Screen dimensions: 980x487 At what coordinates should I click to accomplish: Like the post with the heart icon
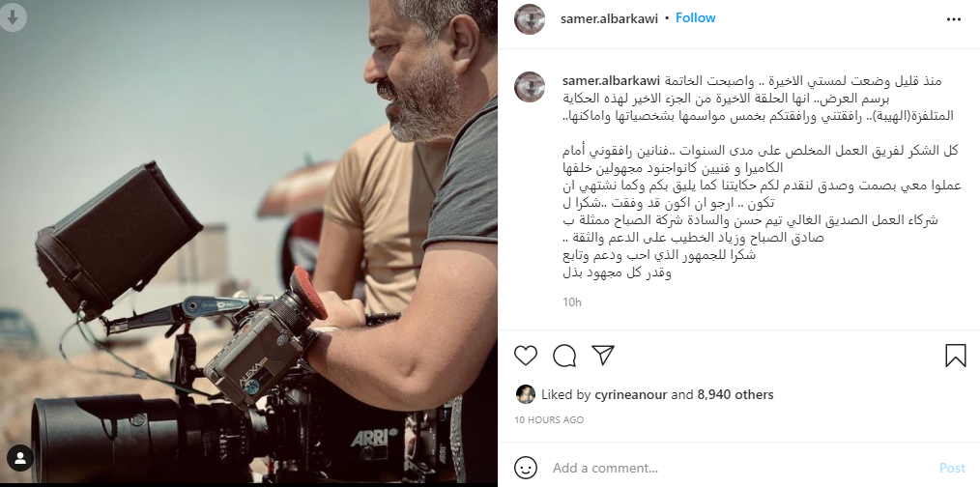[526, 355]
